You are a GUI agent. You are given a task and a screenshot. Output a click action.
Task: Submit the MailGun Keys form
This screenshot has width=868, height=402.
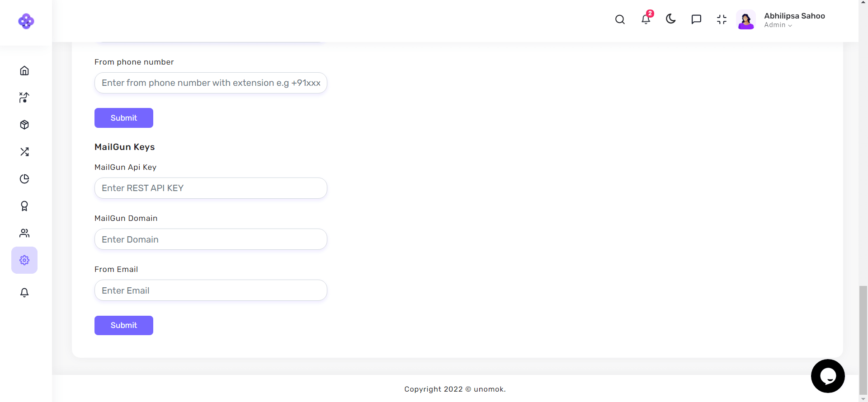coord(124,325)
